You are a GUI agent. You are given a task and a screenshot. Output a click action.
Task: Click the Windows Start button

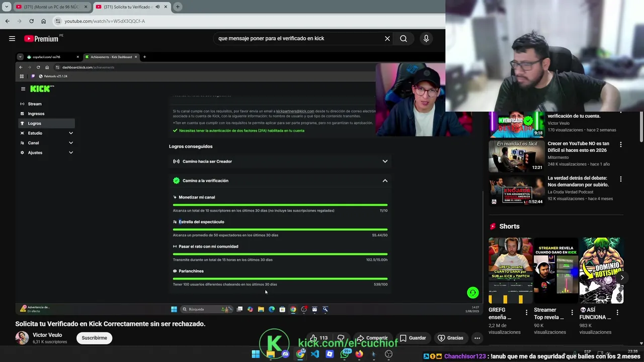click(256, 354)
